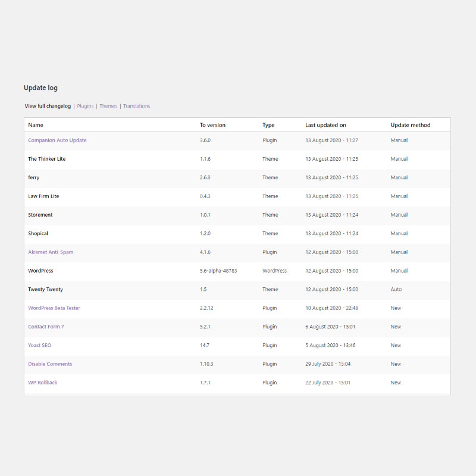
Task: Click version 4.1.6 of Akismet
Action: pos(205,252)
